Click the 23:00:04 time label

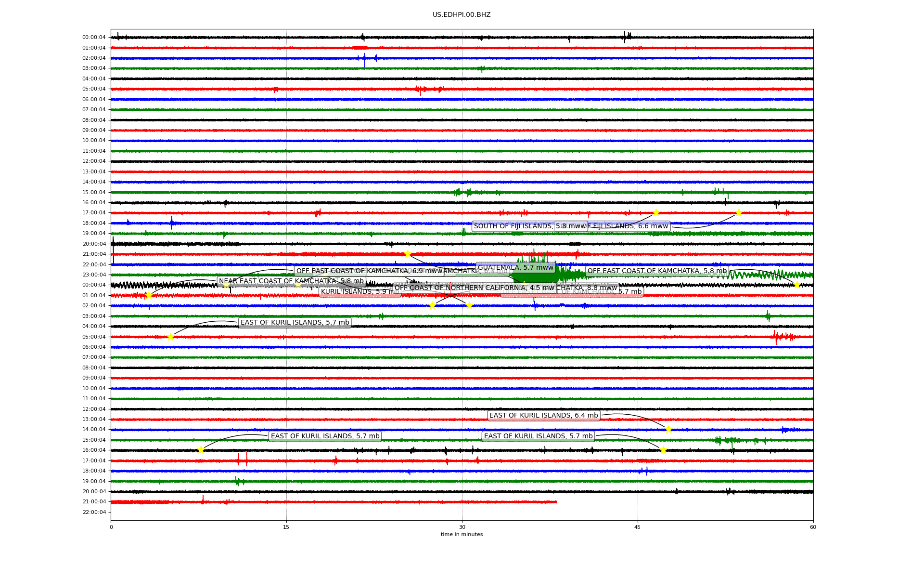pos(94,275)
